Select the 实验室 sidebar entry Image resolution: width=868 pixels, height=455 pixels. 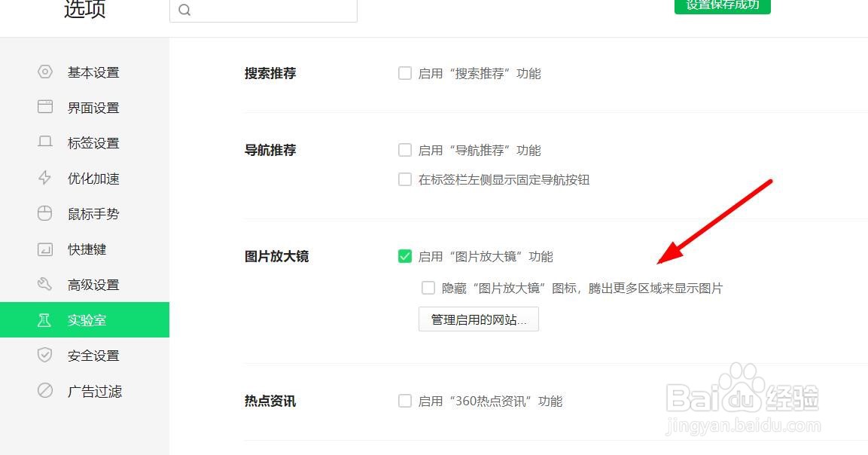pos(85,319)
